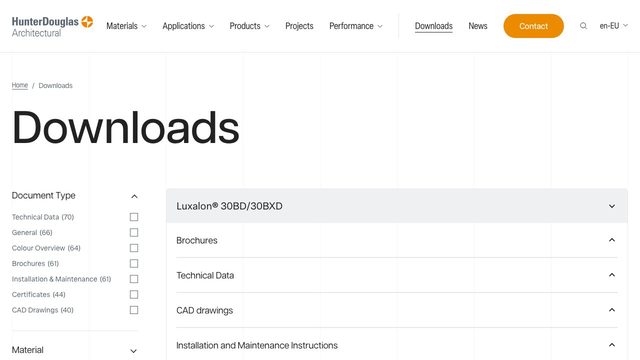Collapse the Luxalon 30BD/30BXD panel

397,206
